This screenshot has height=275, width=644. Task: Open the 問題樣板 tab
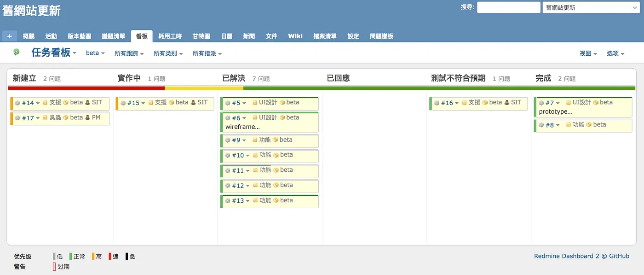pyautogui.click(x=381, y=36)
